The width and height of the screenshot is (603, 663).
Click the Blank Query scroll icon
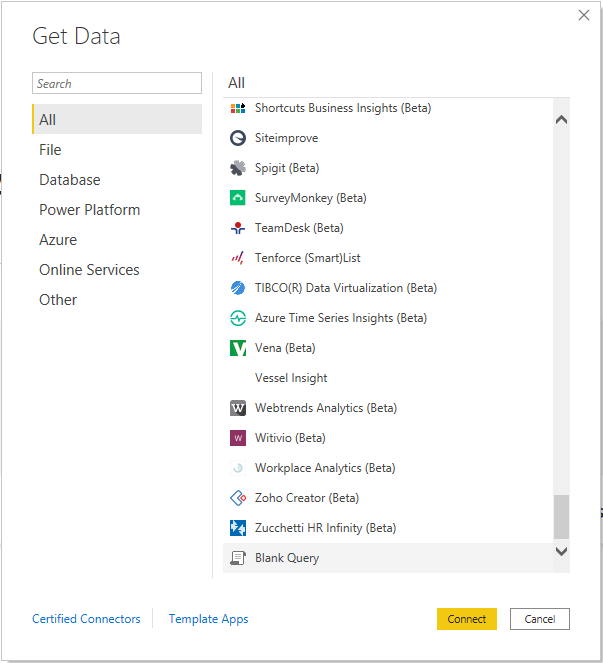tap(238, 558)
